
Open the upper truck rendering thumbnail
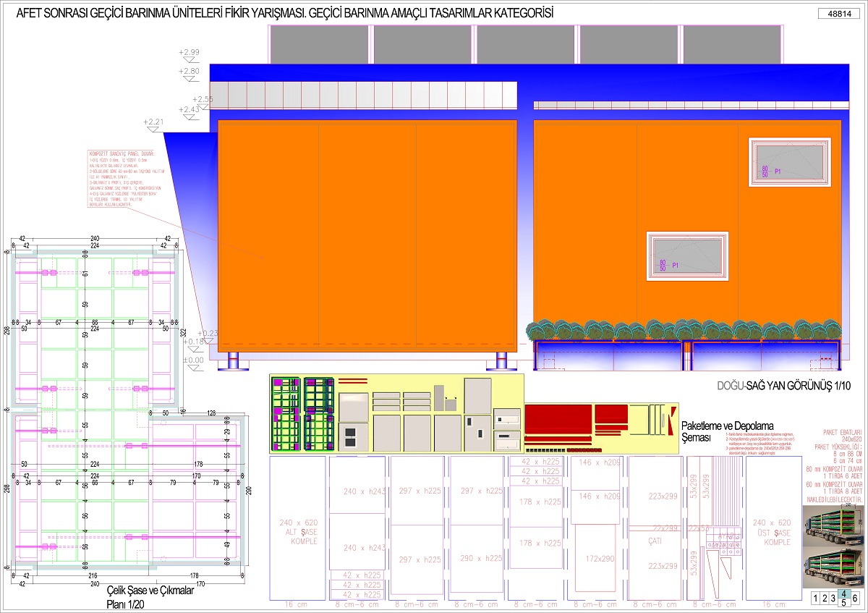pyautogui.click(x=833, y=526)
